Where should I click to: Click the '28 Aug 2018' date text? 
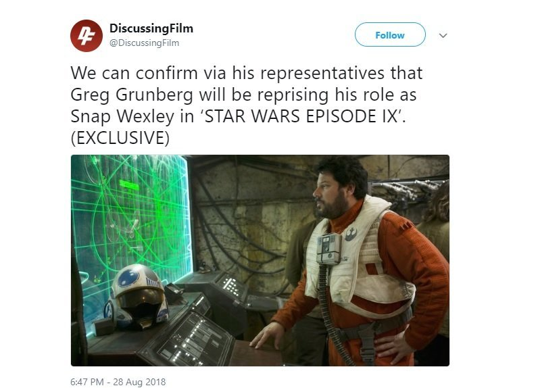(x=139, y=382)
